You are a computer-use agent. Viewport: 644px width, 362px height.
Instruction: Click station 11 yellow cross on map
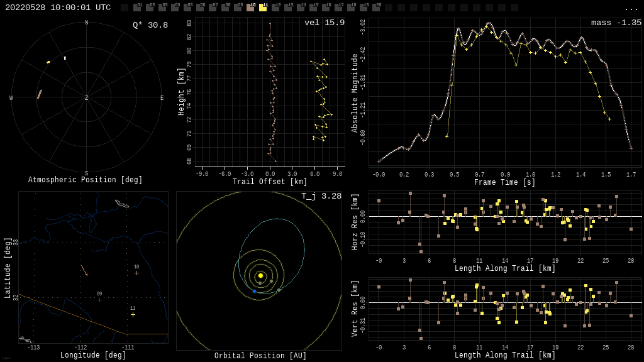(133, 314)
